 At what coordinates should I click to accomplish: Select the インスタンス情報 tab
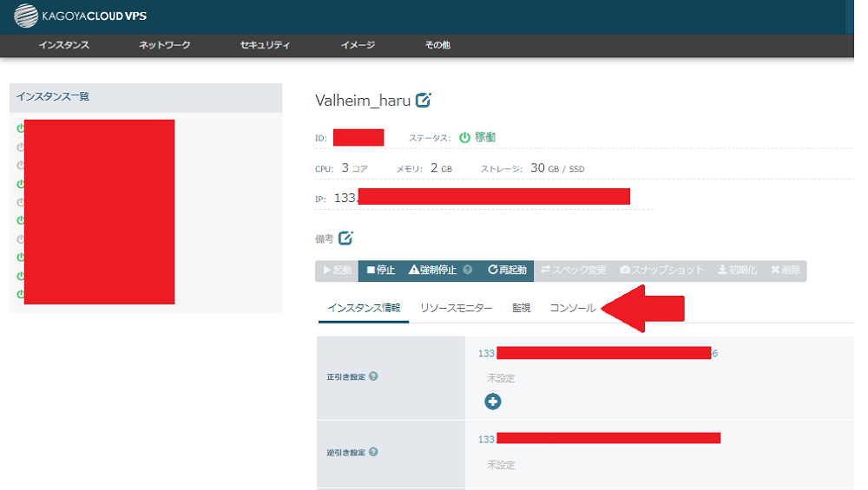pos(364,308)
